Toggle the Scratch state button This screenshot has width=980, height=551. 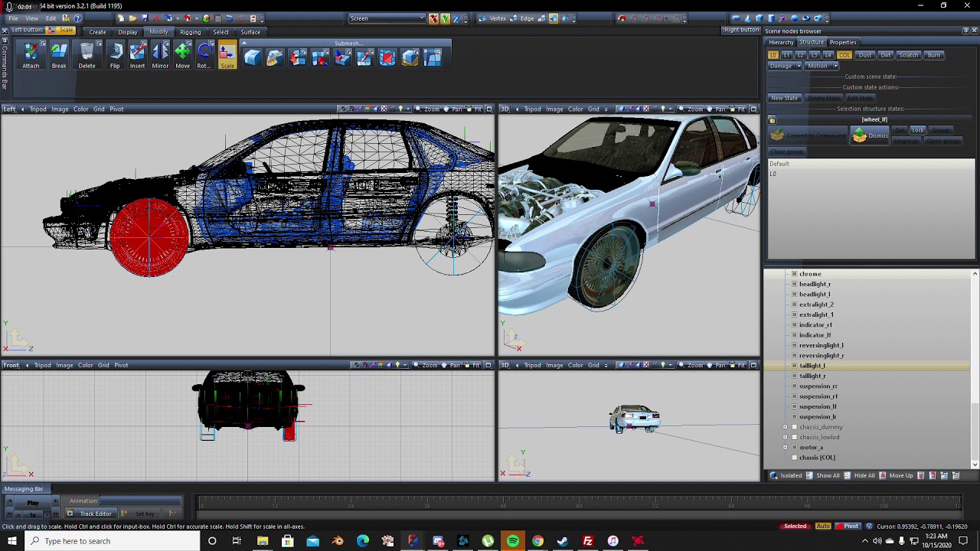(908, 55)
